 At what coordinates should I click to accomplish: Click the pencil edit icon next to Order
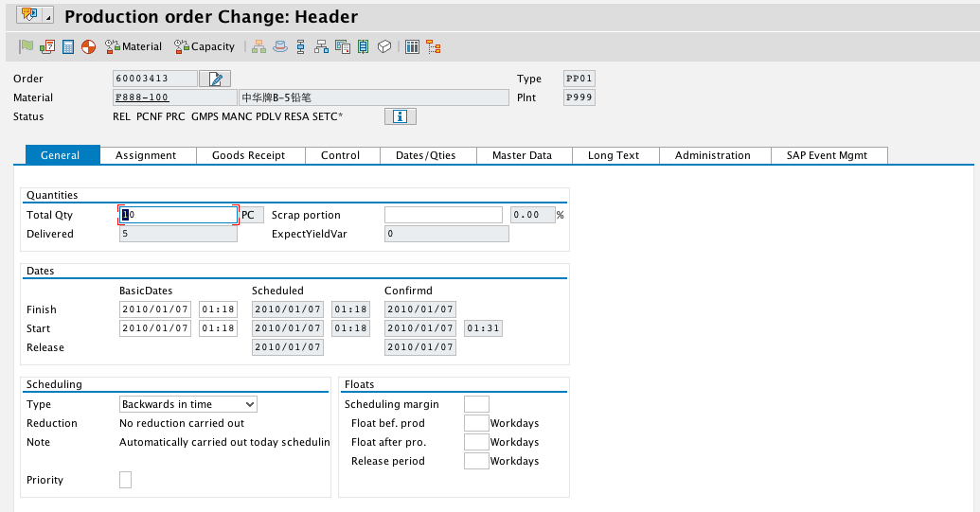point(215,79)
